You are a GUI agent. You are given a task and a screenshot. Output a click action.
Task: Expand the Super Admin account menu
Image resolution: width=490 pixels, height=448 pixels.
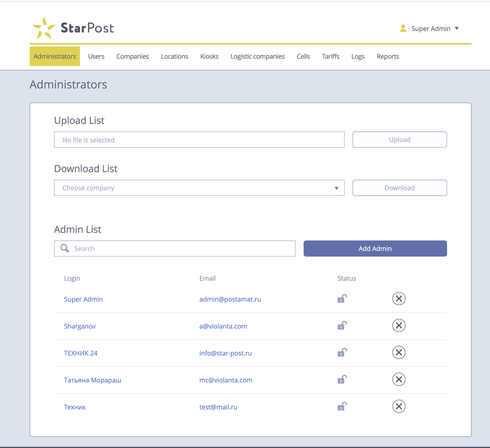(x=456, y=29)
